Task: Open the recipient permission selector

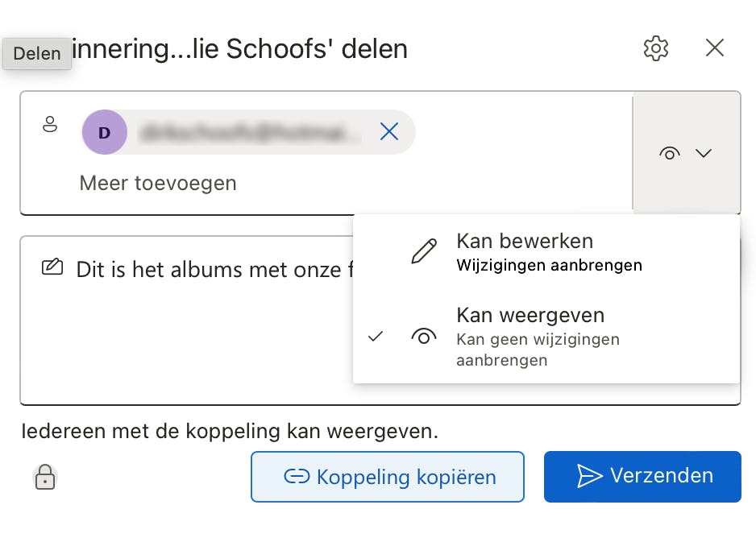Action: 687,153
